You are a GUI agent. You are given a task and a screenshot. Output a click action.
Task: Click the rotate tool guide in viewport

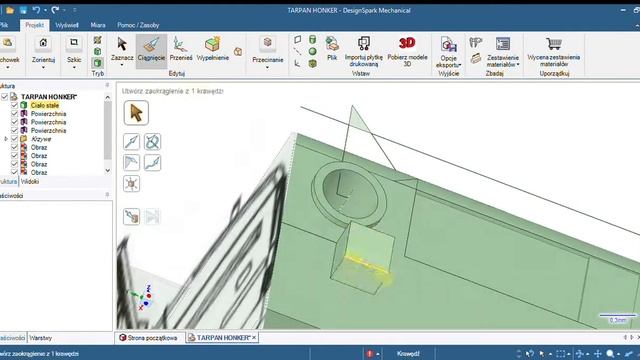152,142
